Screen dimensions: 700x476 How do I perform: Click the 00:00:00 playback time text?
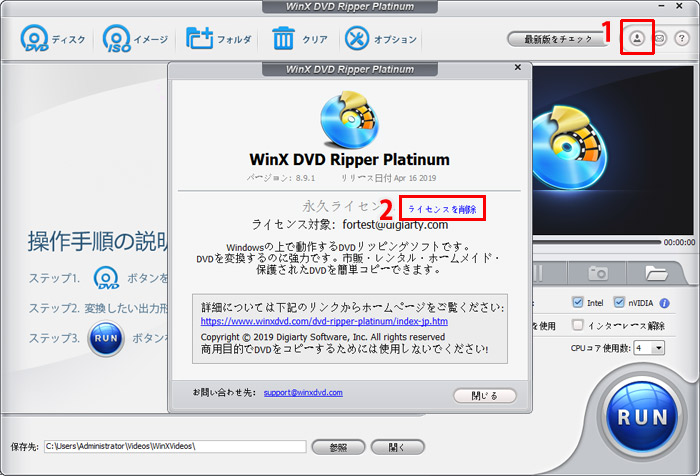[679, 242]
